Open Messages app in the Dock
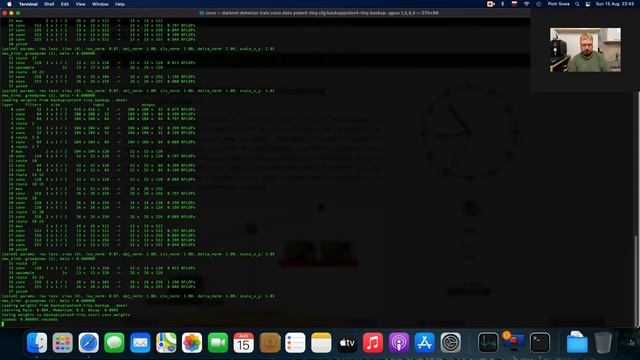 [x=114, y=342]
